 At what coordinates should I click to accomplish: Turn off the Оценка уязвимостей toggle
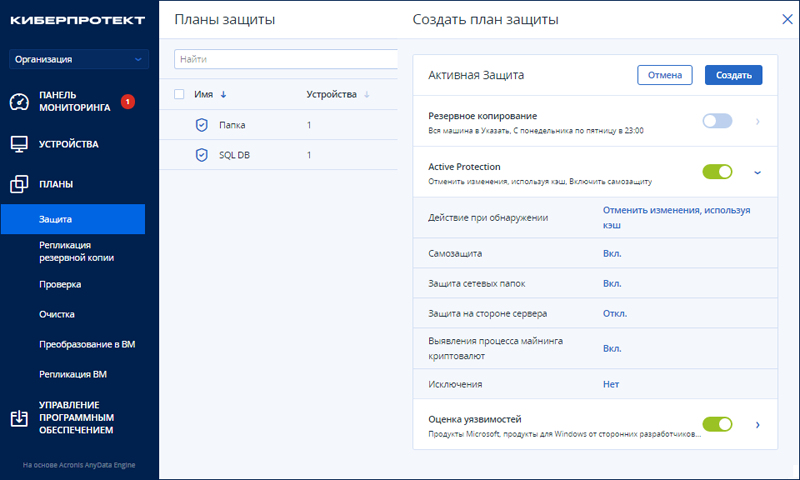[717, 424]
